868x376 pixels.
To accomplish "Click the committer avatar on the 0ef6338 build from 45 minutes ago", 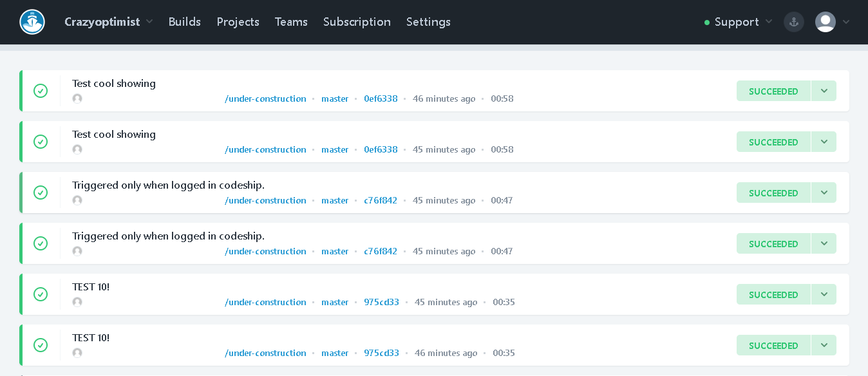I will point(77,149).
